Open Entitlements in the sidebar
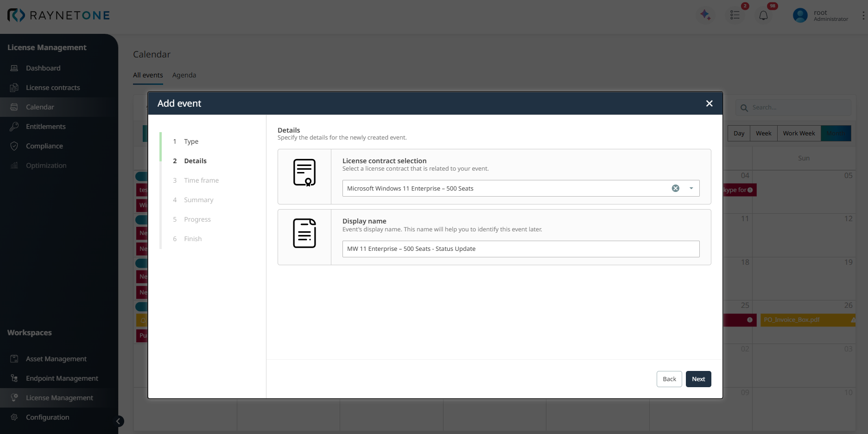The image size is (868, 434). [45, 127]
